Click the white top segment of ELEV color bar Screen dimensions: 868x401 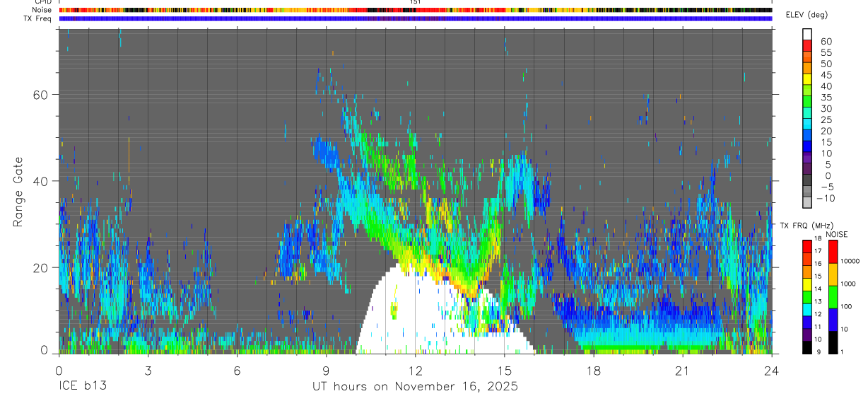(807, 34)
